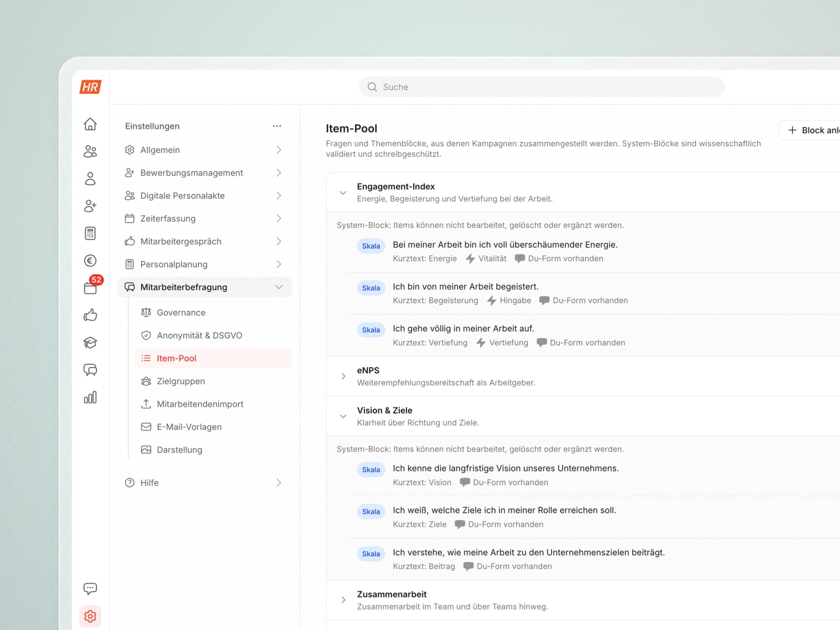Click the Skala badge next to 'Ich kenne die langfristige Vision'
The width and height of the screenshot is (840, 630).
371,470
